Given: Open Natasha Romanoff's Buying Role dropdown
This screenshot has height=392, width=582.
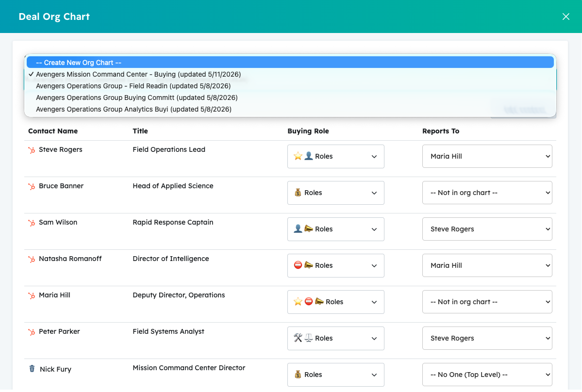Looking at the screenshot, I should [335, 265].
